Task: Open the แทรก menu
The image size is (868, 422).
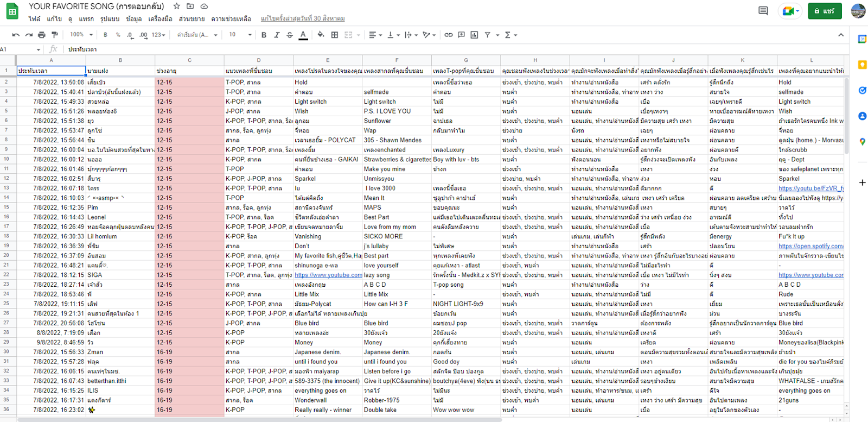Action: 86,19
